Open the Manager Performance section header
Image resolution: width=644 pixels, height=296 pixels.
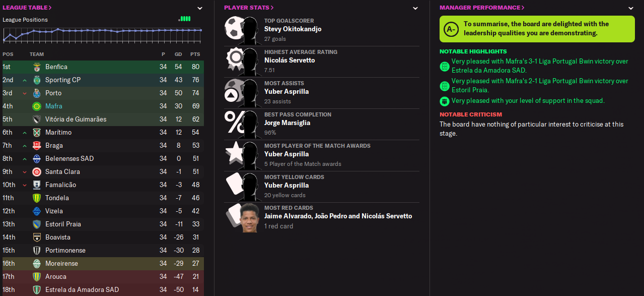(482, 8)
